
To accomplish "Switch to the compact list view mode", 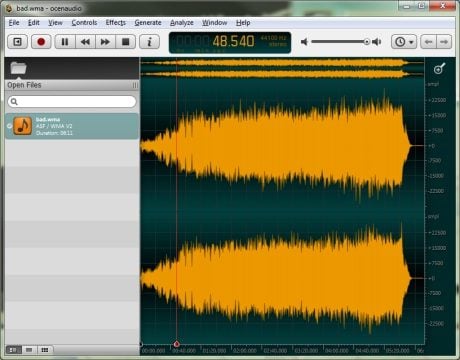I will [x=29, y=350].
